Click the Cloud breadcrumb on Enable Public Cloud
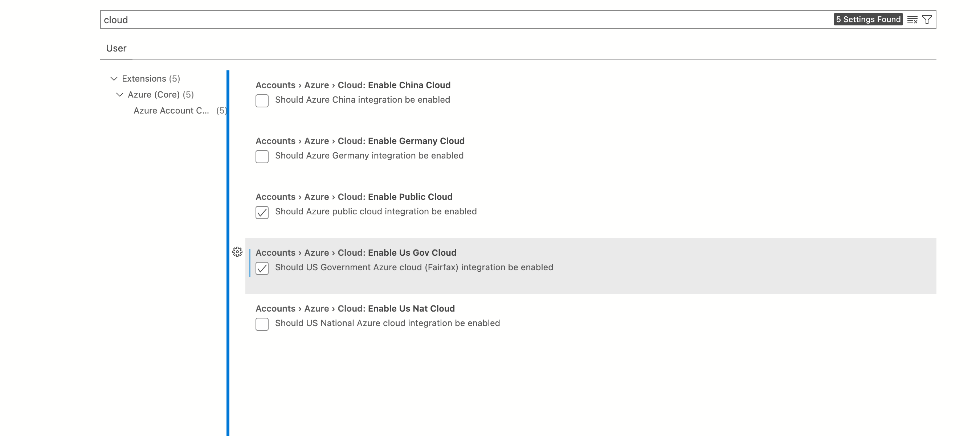980x436 pixels. click(x=349, y=197)
